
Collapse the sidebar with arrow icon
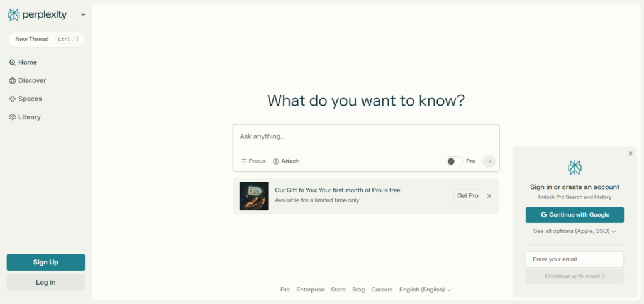[83, 15]
